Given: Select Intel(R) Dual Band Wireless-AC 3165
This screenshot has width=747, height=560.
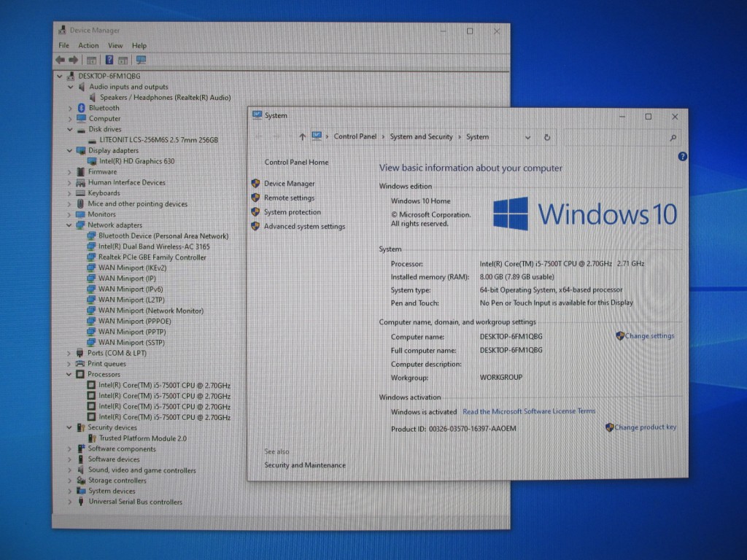Looking at the screenshot, I should (x=154, y=246).
